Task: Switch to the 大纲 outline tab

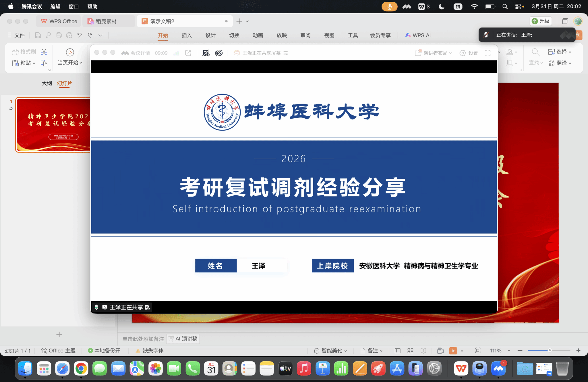Action: click(x=47, y=83)
